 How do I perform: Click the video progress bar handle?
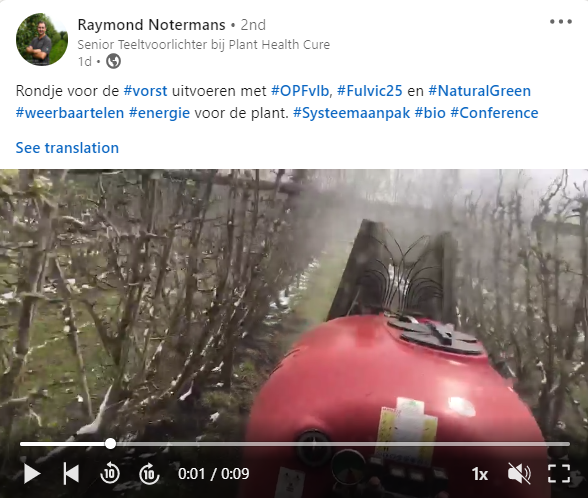click(110, 444)
